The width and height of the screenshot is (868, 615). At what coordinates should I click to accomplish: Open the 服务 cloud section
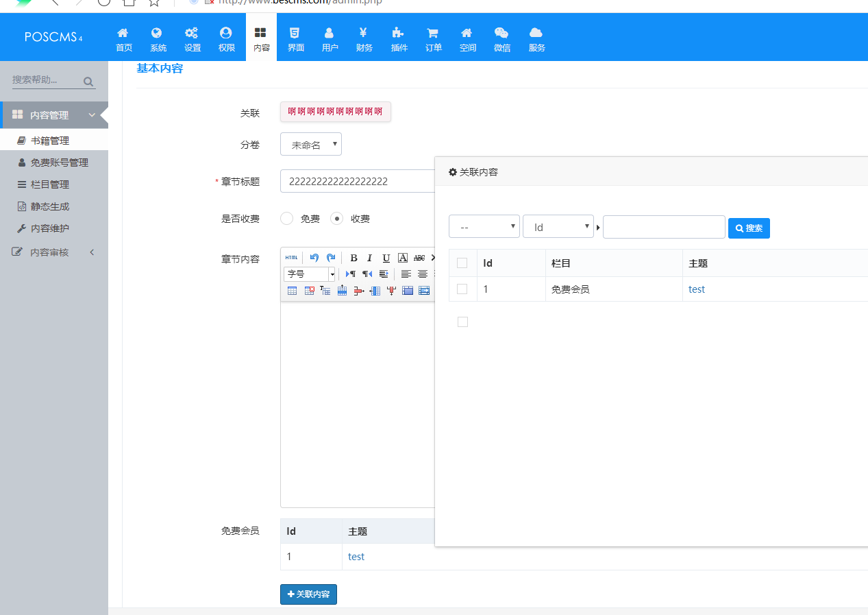pos(537,40)
